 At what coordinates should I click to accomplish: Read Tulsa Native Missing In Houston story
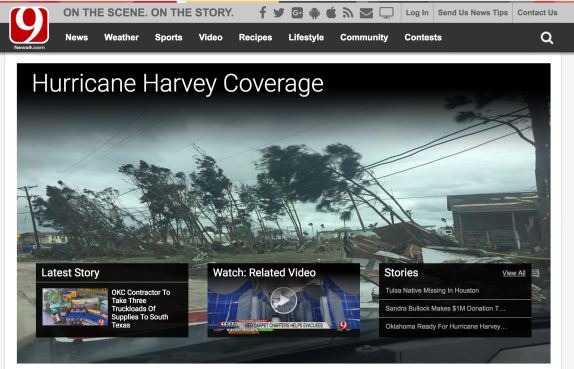click(x=432, y=290)
